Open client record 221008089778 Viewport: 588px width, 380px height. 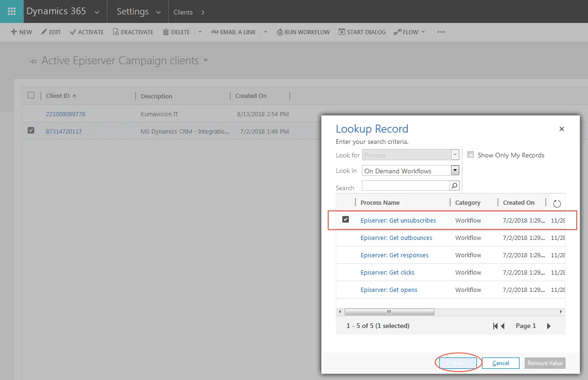(x=66, y=114)
